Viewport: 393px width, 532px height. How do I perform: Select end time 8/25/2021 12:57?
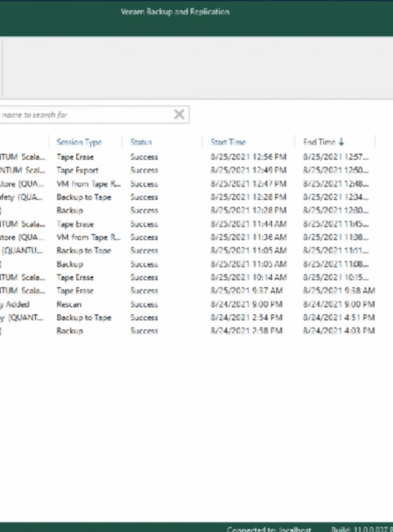(x=336, y=157)
